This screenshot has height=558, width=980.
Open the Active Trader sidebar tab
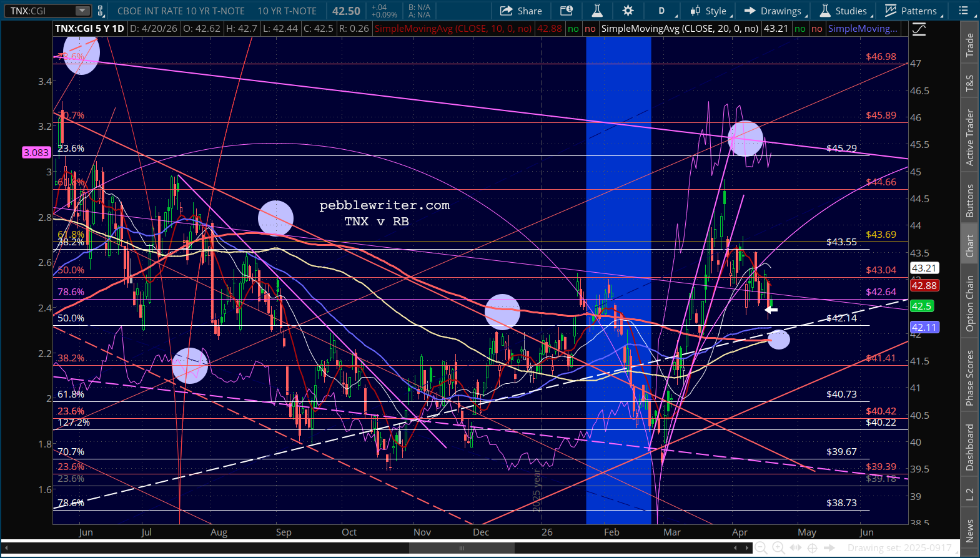970,137
